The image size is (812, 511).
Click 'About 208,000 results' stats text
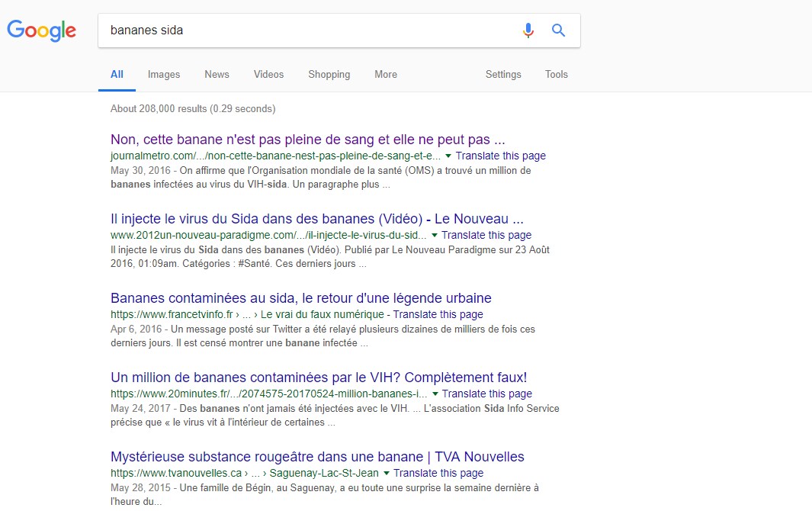click(193, 109)
